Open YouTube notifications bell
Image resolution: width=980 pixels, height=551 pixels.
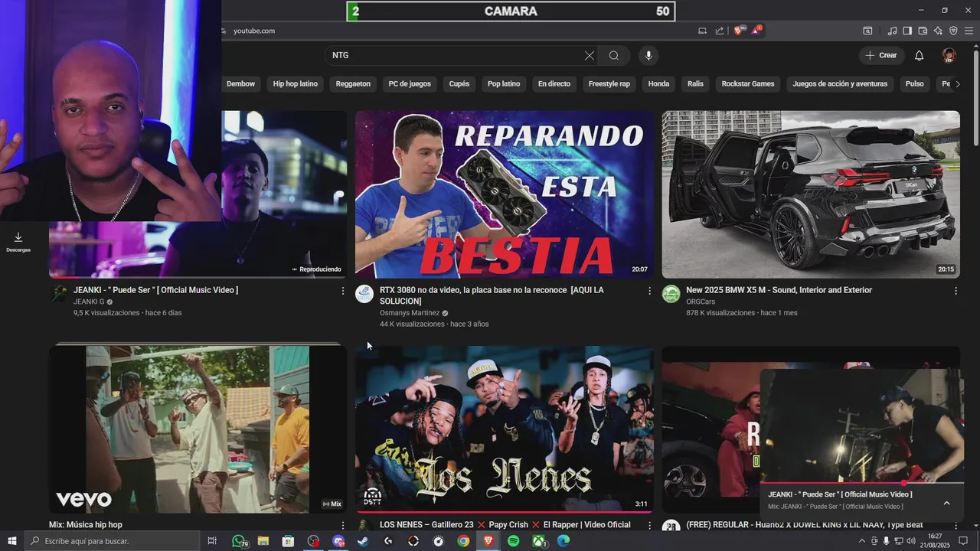point(920,55)
